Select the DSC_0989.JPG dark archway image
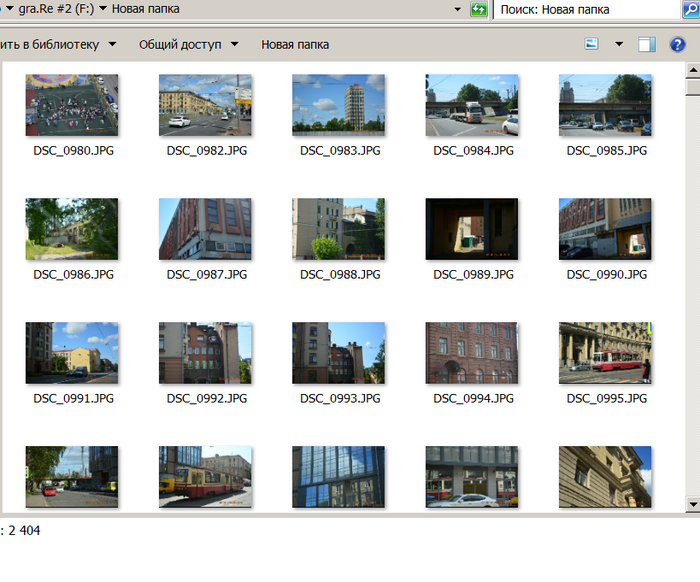 click(472, 229)
